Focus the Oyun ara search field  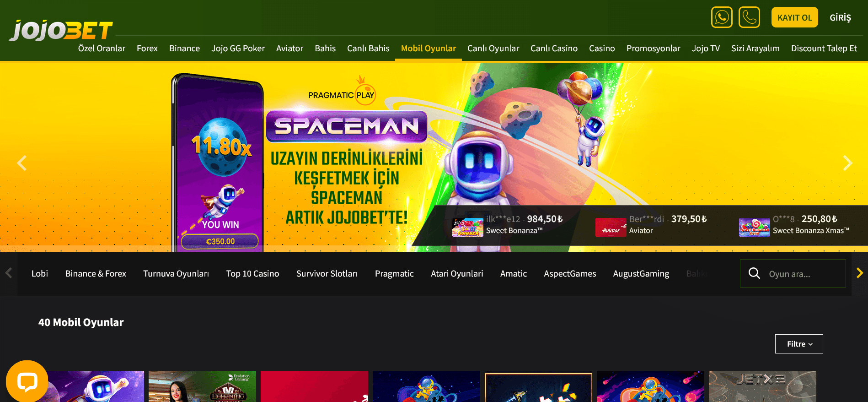click(793, 273)
